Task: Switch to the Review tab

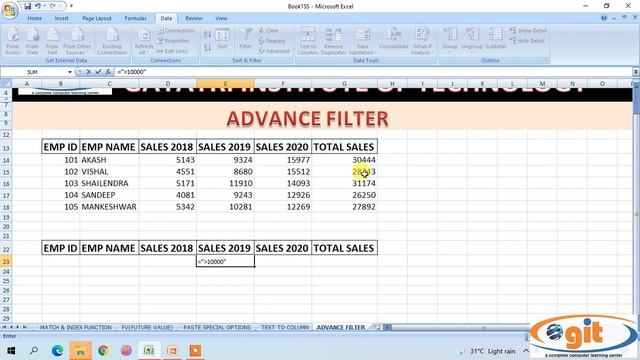Action: click(193, 18)
